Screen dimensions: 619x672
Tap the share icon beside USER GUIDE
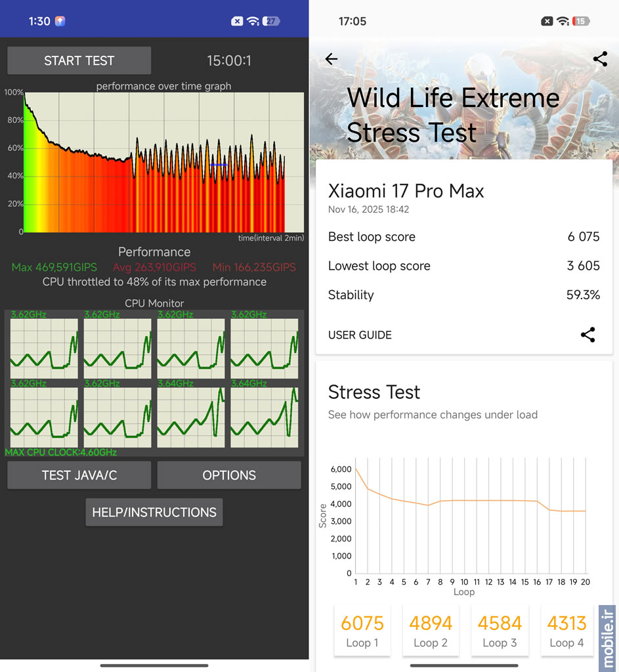coord(588,335)
